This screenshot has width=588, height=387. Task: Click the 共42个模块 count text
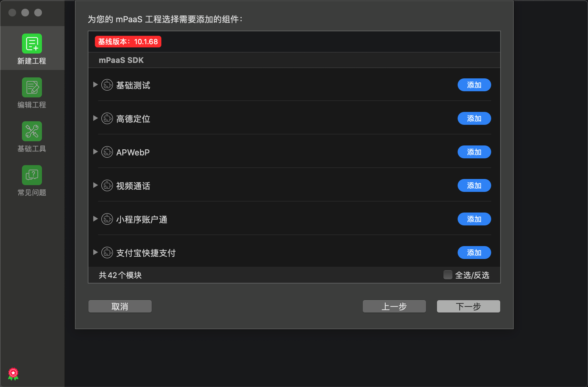pyautogui.click(x=120, y=275)
